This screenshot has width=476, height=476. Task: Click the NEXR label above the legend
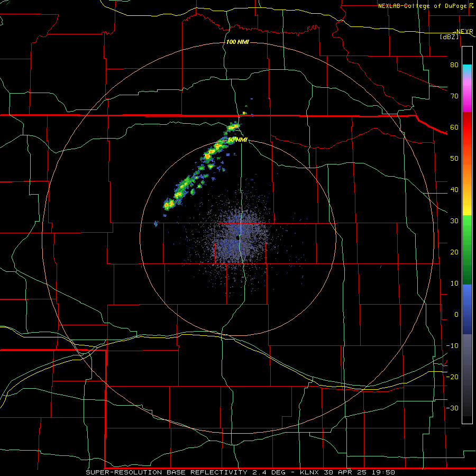[x=464, y=32]
